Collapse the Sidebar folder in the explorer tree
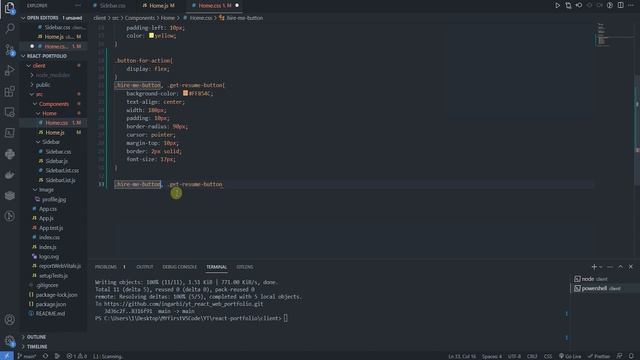This screenshot has width=640, height=360. [x=51, y=142]
